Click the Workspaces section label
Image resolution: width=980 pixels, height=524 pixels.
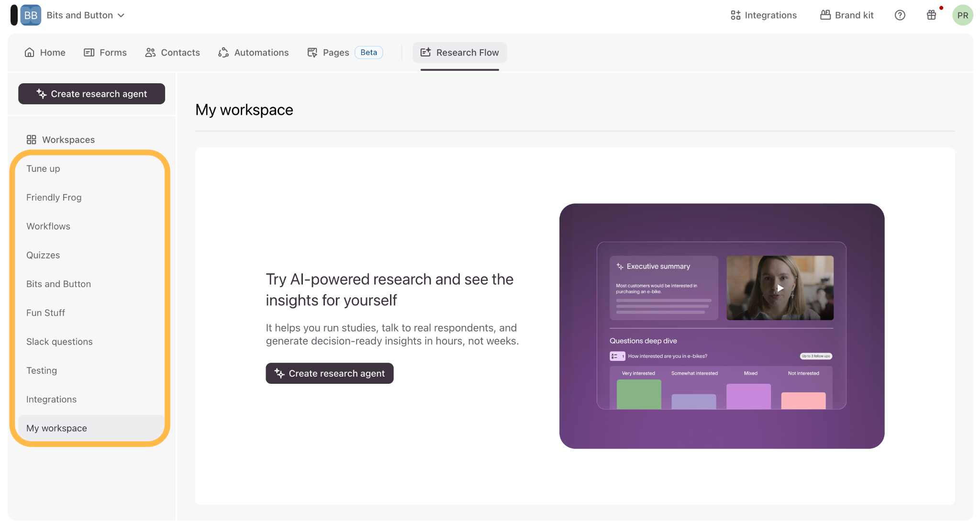(x=68, y=140)
